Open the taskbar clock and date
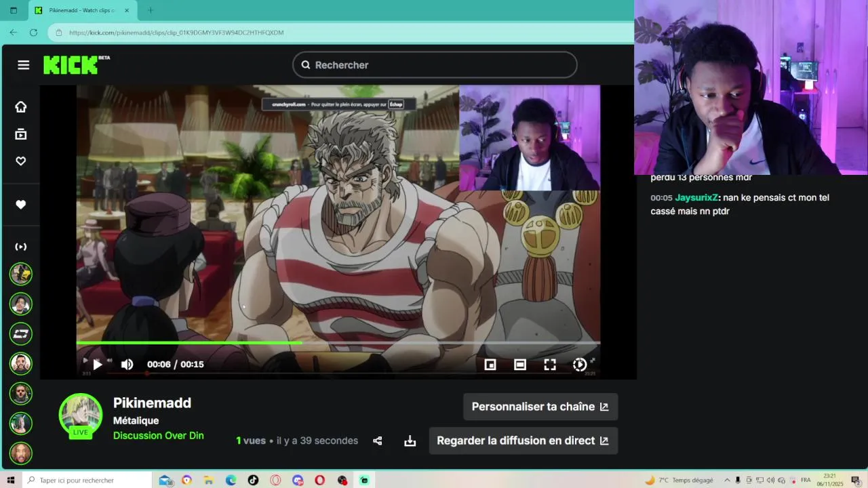This screenshot has height=488, width=868. (x=830, y=480)
